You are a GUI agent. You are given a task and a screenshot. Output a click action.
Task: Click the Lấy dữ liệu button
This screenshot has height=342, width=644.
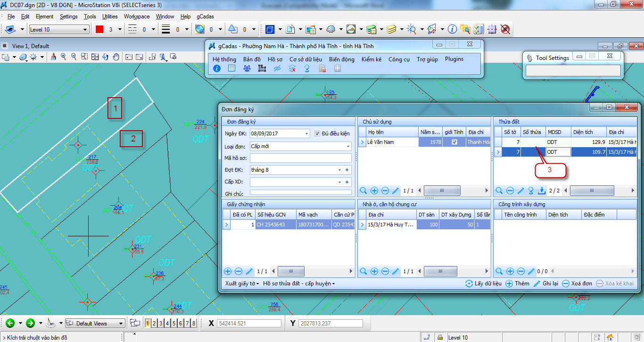(x=483, y=284)
